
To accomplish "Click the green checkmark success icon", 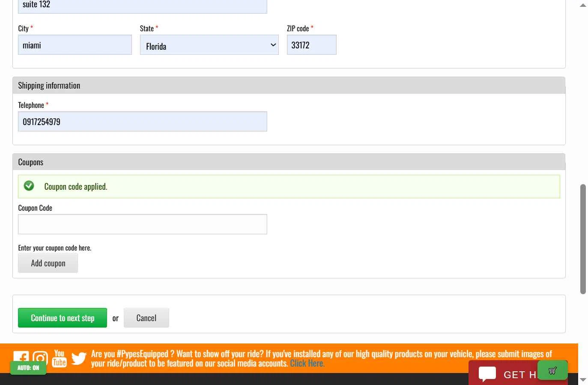I will 29,185.
